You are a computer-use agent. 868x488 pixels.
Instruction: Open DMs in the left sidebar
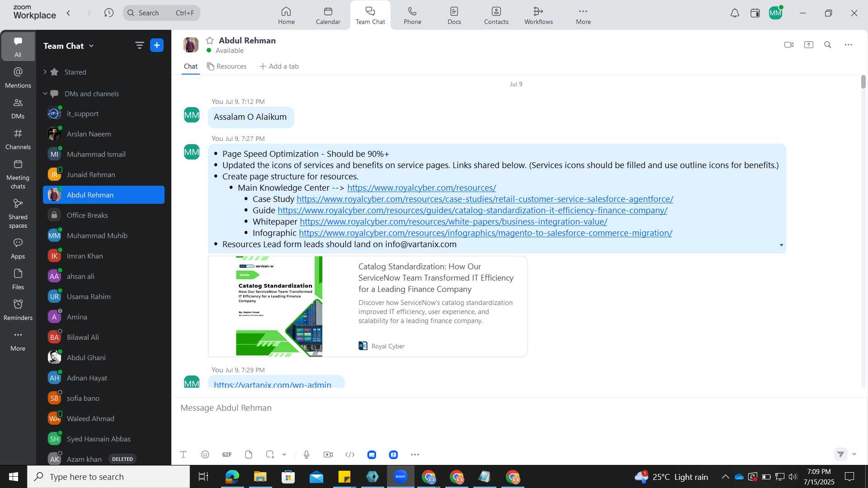[x=18, y=108]
